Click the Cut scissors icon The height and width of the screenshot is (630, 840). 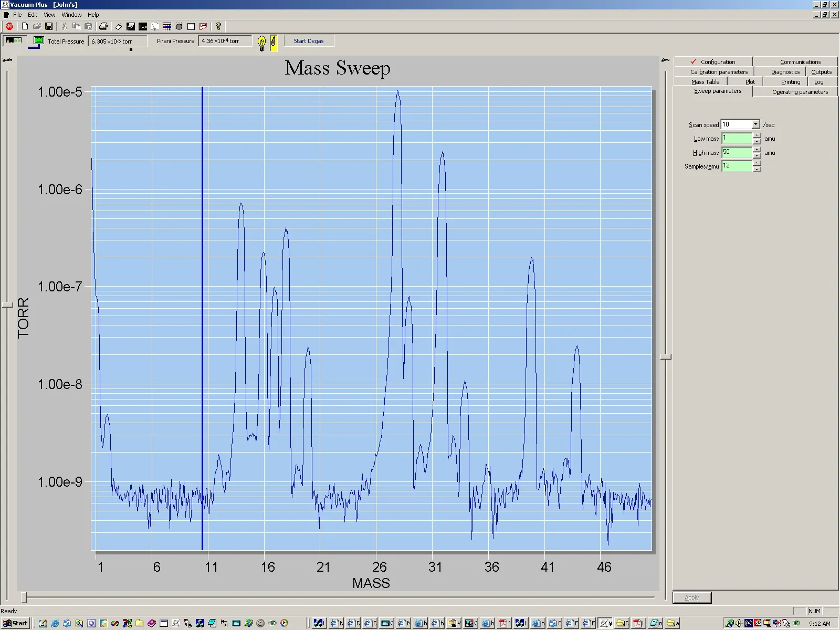pos(64,26)
